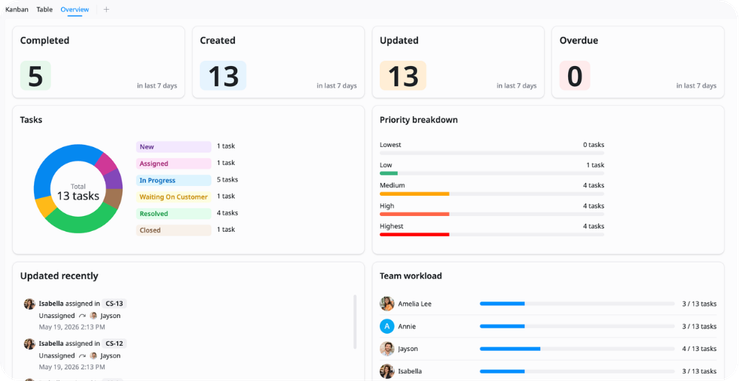Click the pink Assigned donut segment
740x381 pixels.
click(x=106, y=163)
